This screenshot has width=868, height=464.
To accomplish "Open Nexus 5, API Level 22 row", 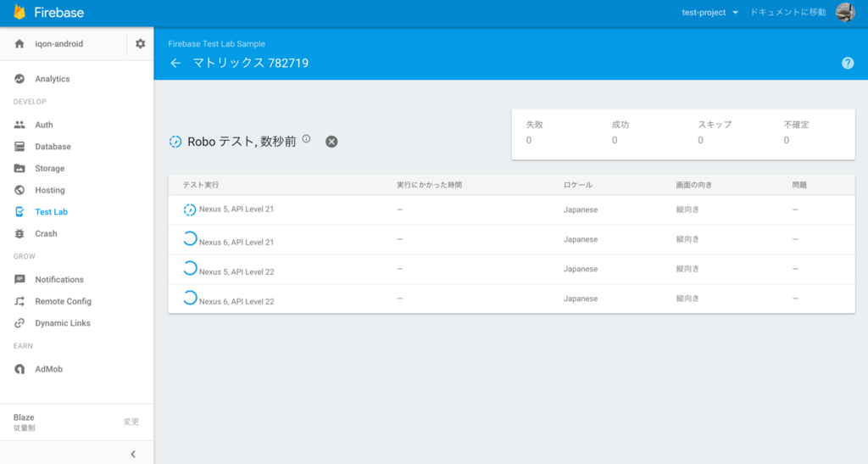I will (511, 269).
